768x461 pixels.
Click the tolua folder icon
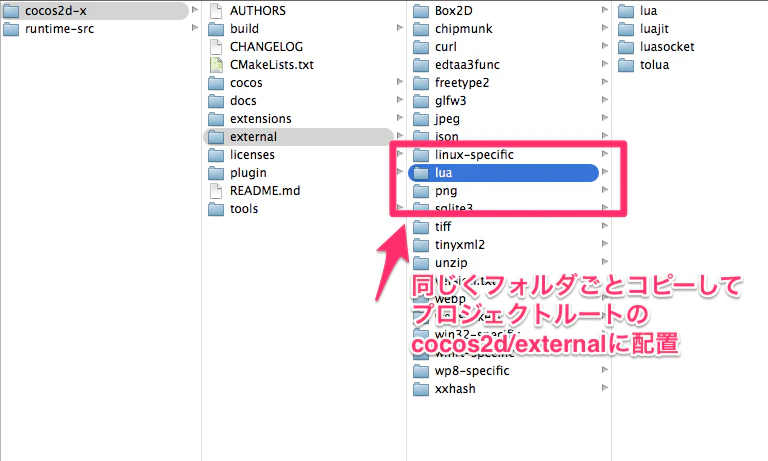[626, 65]
